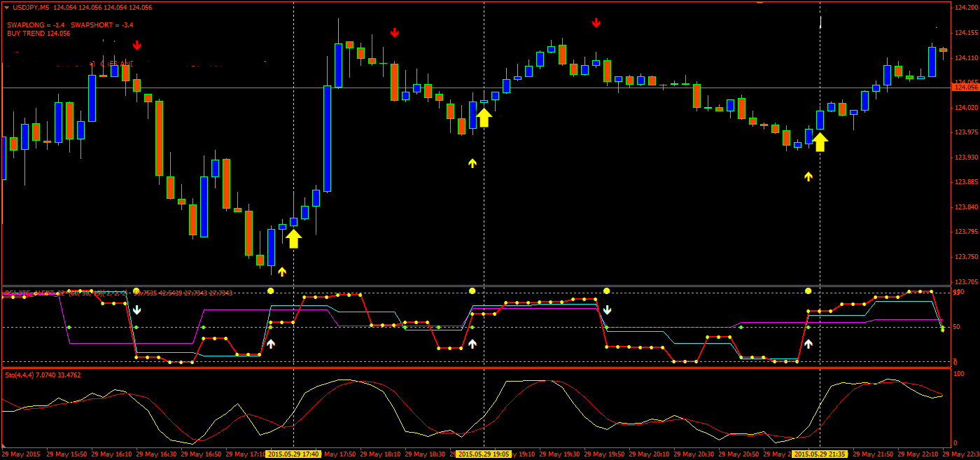The width and height of the screenshot is (980, 460).
Task: Click the 124.200 level on the price scale
Action: point(965,8)
